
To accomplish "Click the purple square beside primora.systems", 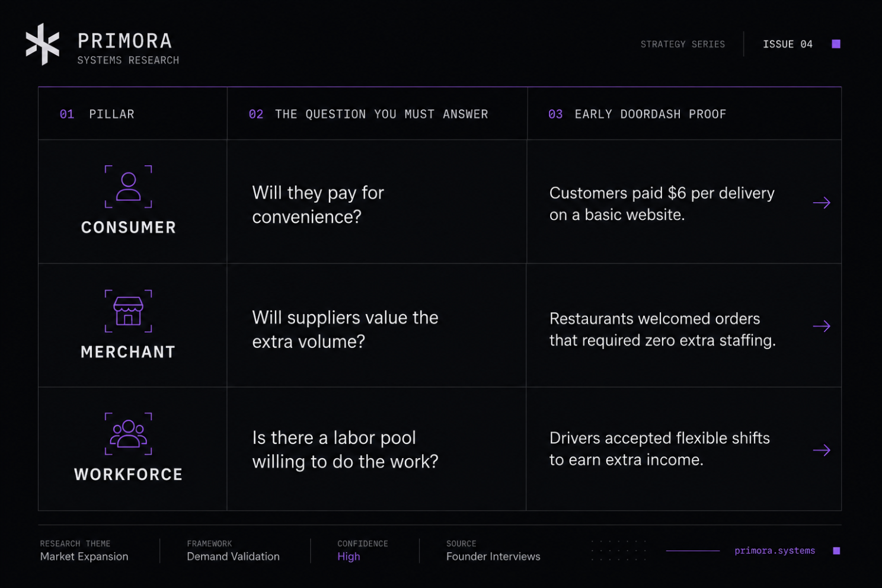I will 836,551.
